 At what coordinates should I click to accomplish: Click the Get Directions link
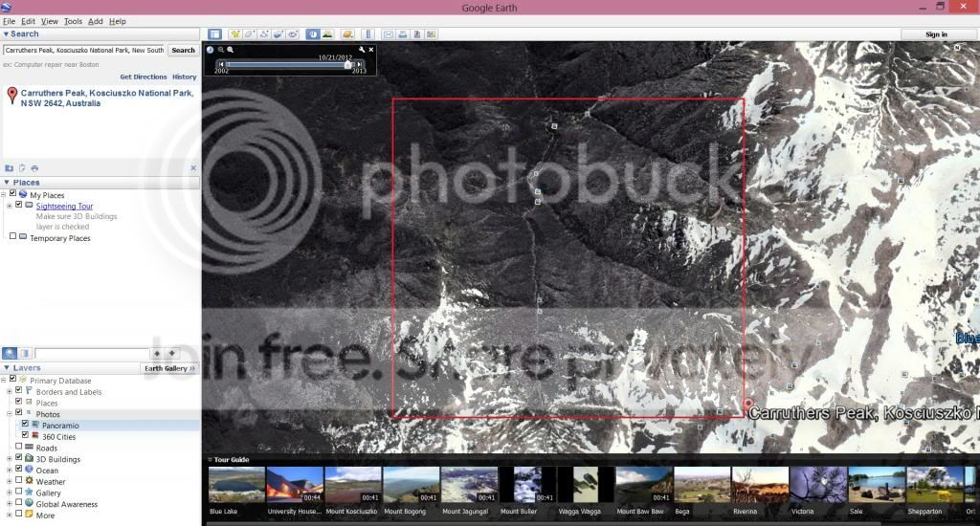[x=144, y=77]
